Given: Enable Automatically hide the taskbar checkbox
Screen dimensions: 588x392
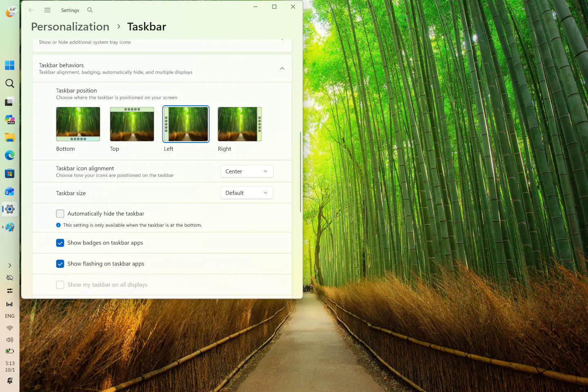Looking at the screenshot, I should click(60, 214).
